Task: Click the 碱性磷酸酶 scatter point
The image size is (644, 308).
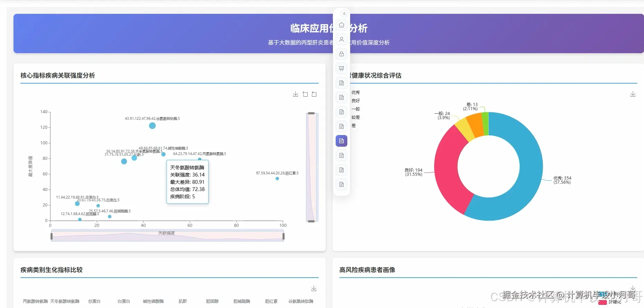Action: [164, 154]
